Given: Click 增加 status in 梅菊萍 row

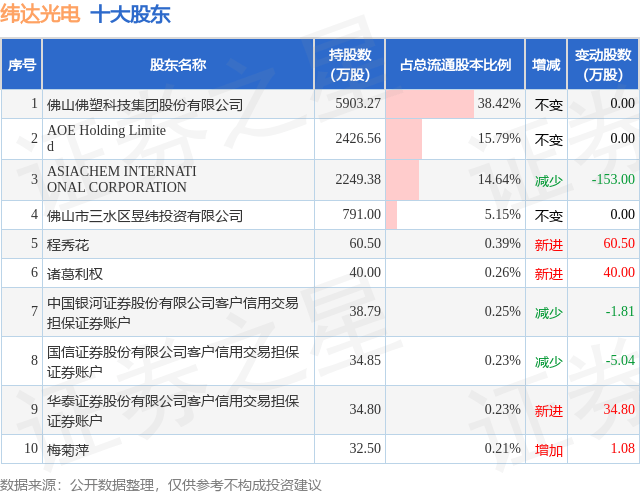Looking at the screenshot, I should point(549,450).
